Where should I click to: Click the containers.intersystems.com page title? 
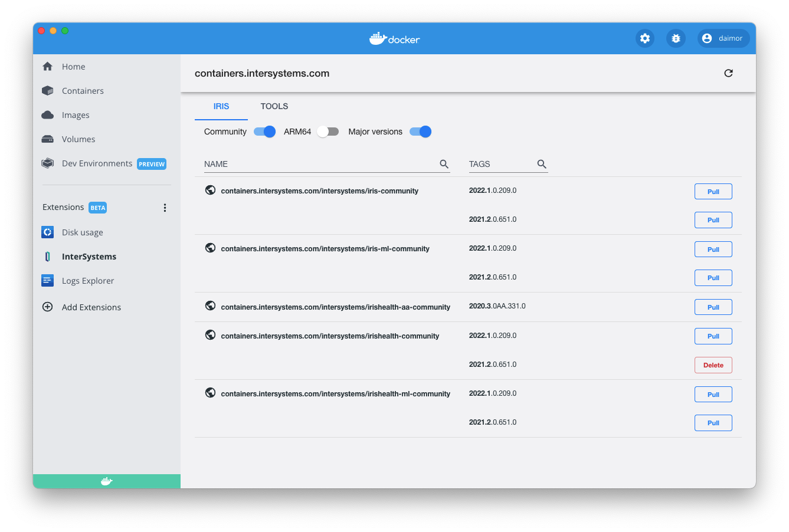(x=262, y=73)
